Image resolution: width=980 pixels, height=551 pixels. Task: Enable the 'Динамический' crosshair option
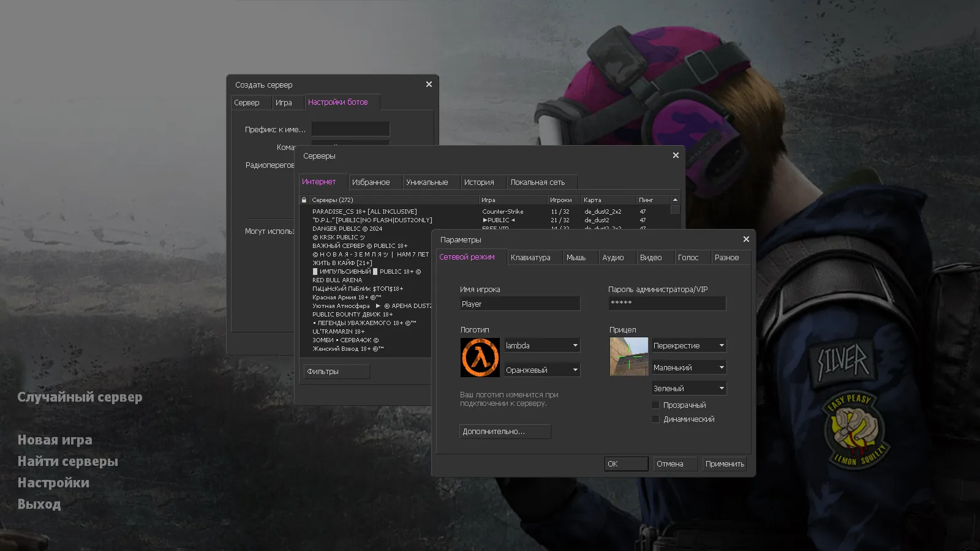[655, 419]
